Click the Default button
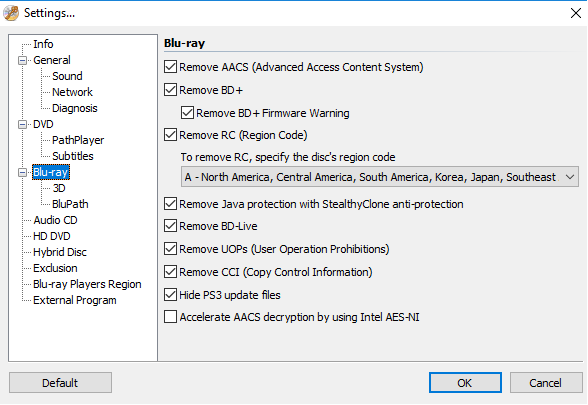The width and height of the screenshot is (588, 405). 60,383
